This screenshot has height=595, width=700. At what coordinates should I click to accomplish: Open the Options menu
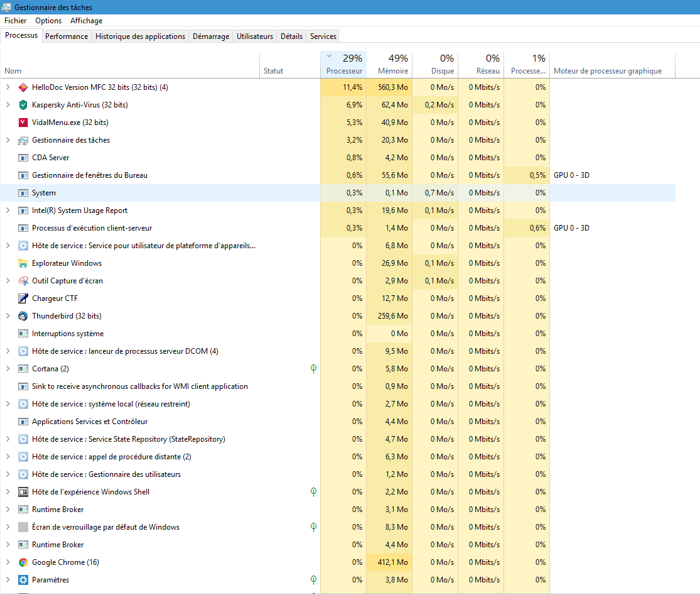(x=48, y=21)
